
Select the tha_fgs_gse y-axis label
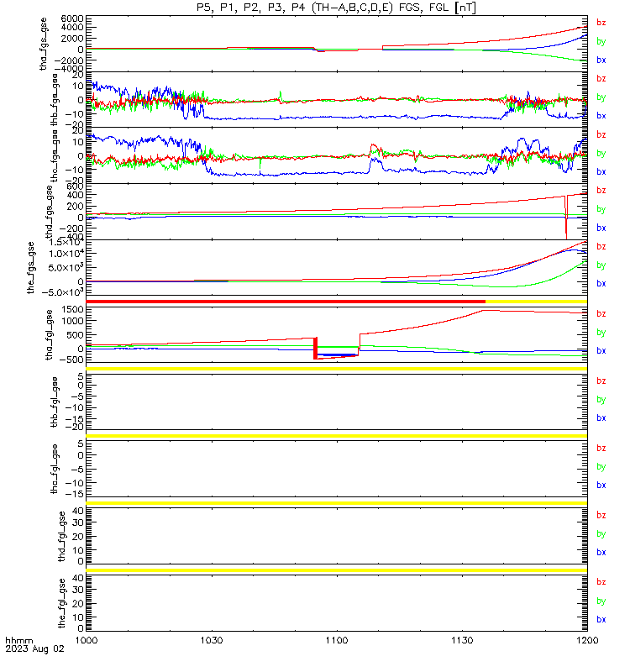[x=44, y=45]
